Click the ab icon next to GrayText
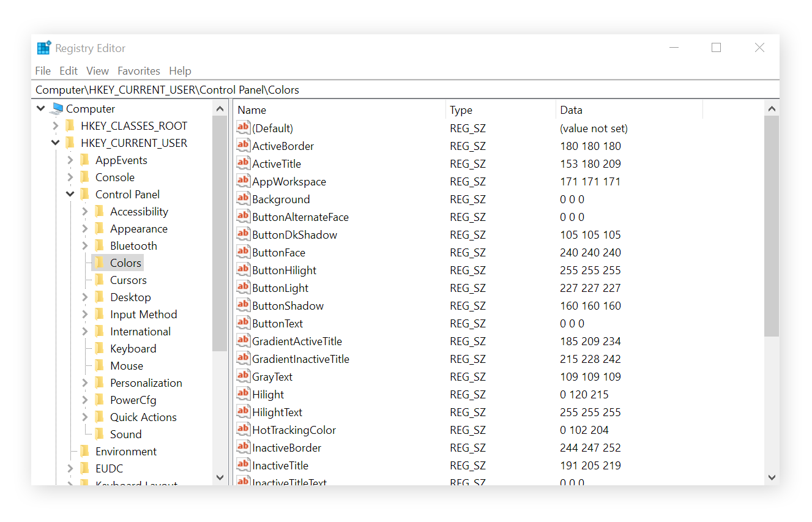Image resolution: width=812 pixels, height=522 pixels. coord(243,376)
